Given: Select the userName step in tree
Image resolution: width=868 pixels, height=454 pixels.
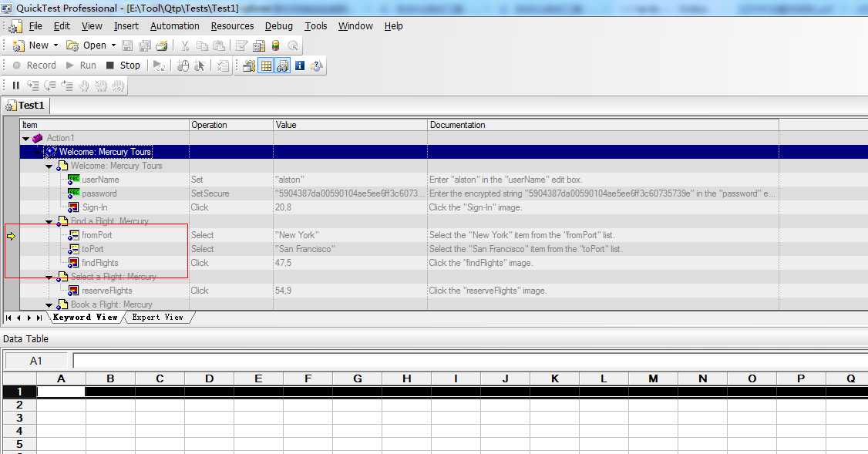Looking at the screenshot, I should point(100,180).
